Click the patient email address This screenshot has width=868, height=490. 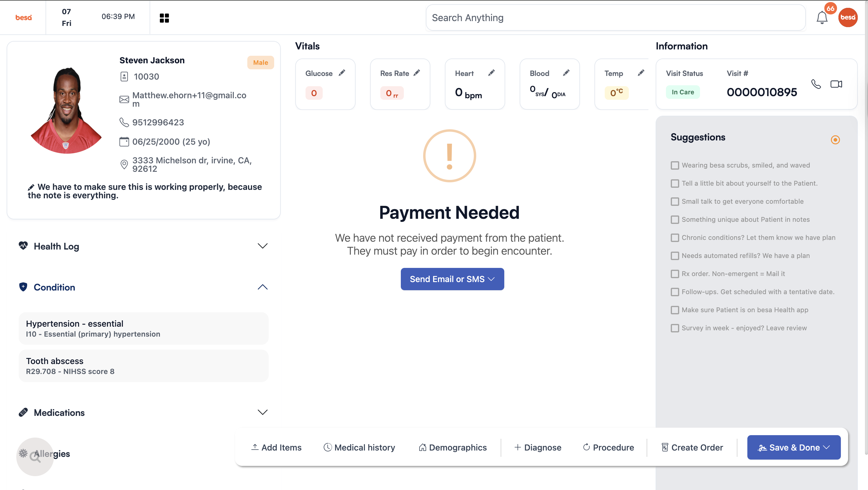pyautogui.click(x=189, y=99)
